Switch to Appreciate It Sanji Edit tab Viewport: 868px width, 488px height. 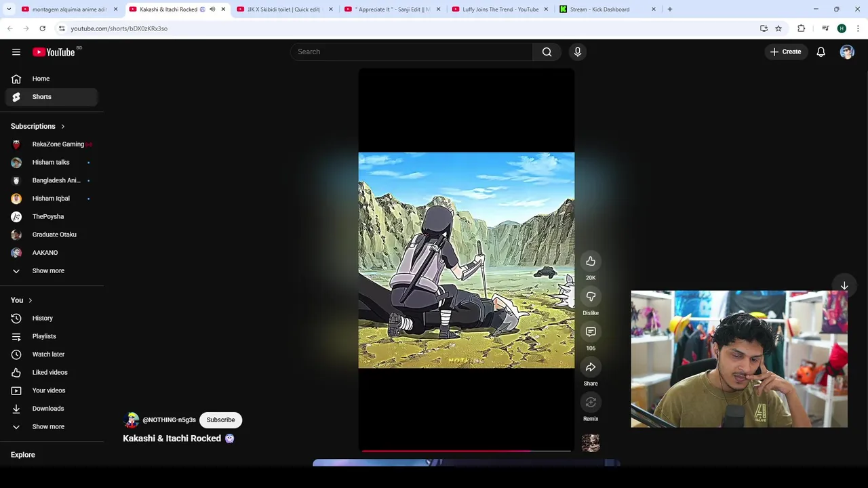pyautogui.click(x=392, y=9)
